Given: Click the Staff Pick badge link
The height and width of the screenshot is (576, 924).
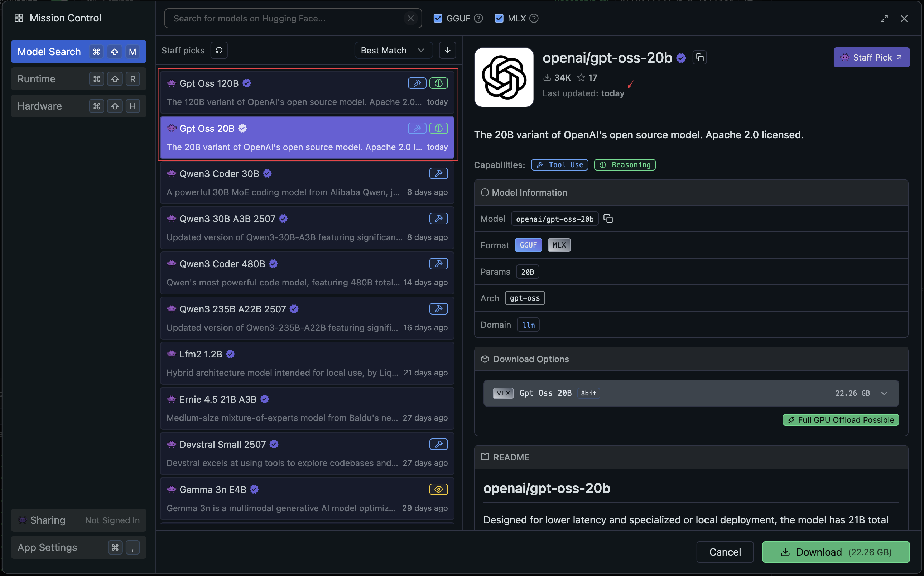Looking at the screenshot, I should pyautogui.click(x=871, y=58).
